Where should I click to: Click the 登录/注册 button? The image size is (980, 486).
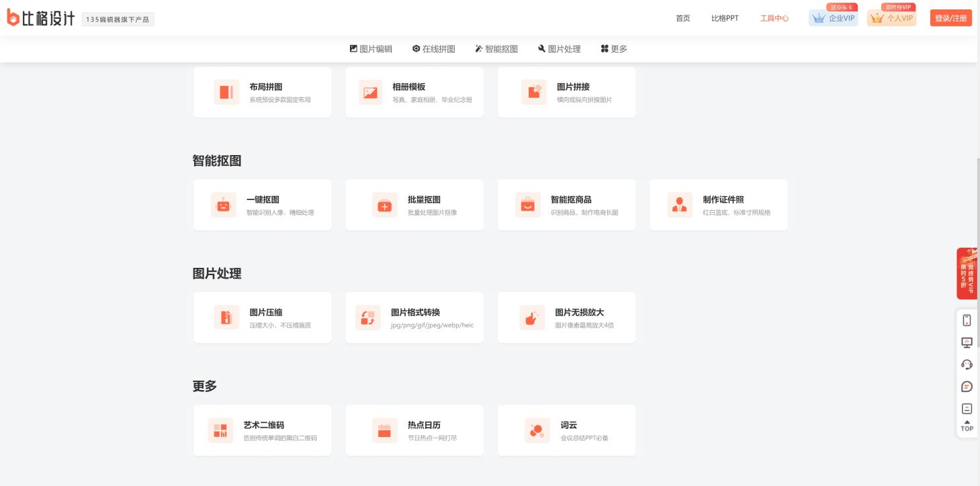point(951,18)
